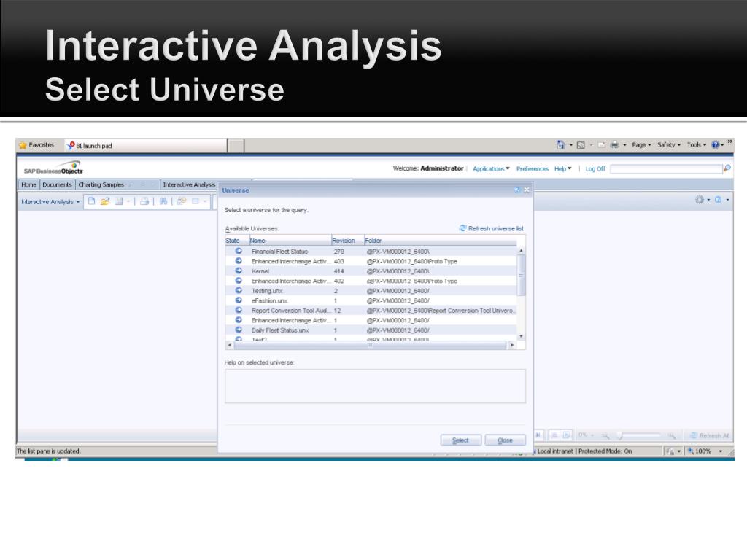Switch to the Home tab
Image resolution: width=747 pixels, height=560 pixels.
point(28,184)
